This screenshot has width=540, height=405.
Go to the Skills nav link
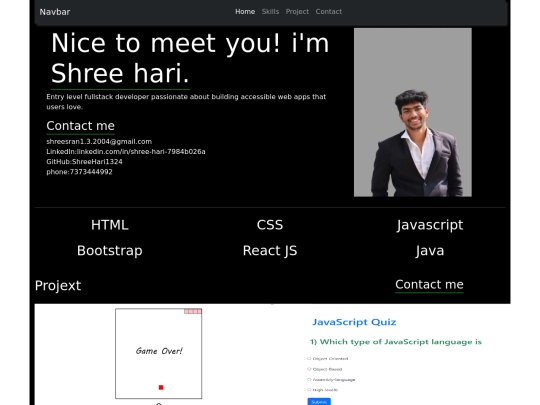point(270,12)
